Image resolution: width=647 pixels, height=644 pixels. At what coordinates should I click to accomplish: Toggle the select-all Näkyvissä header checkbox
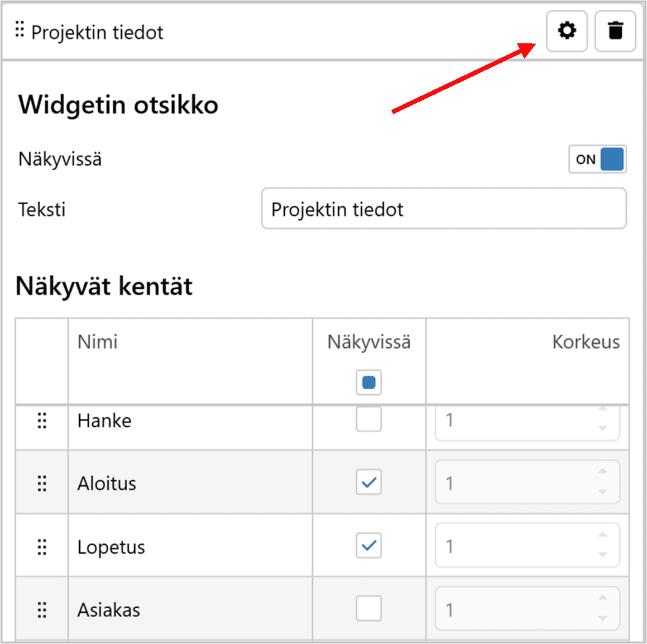pyautogui.click(x=369, y=382)
